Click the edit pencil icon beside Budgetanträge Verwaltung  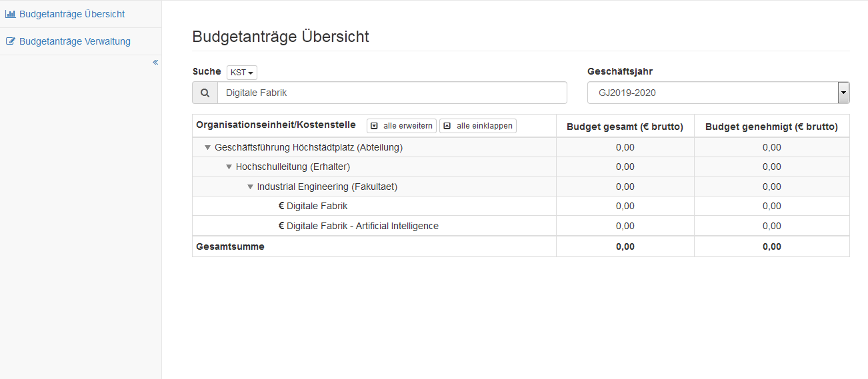tap(10, 41)
